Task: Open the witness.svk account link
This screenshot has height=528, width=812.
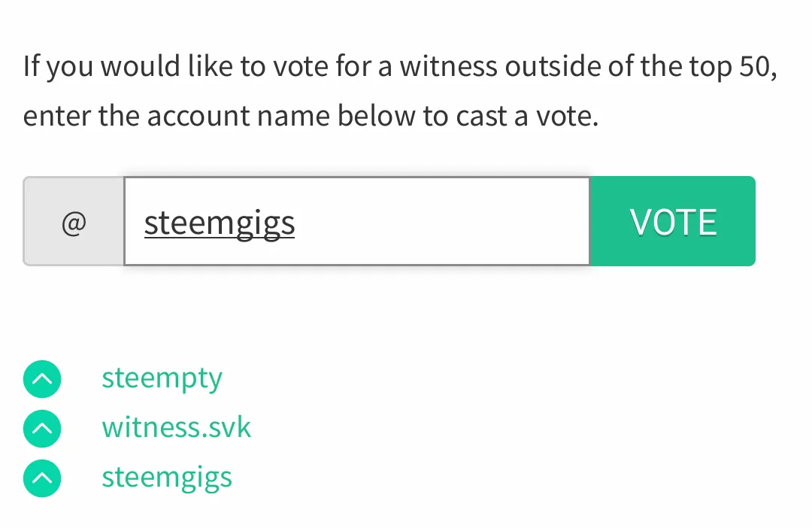Action: pyautogui.click(x=176, y=427)
